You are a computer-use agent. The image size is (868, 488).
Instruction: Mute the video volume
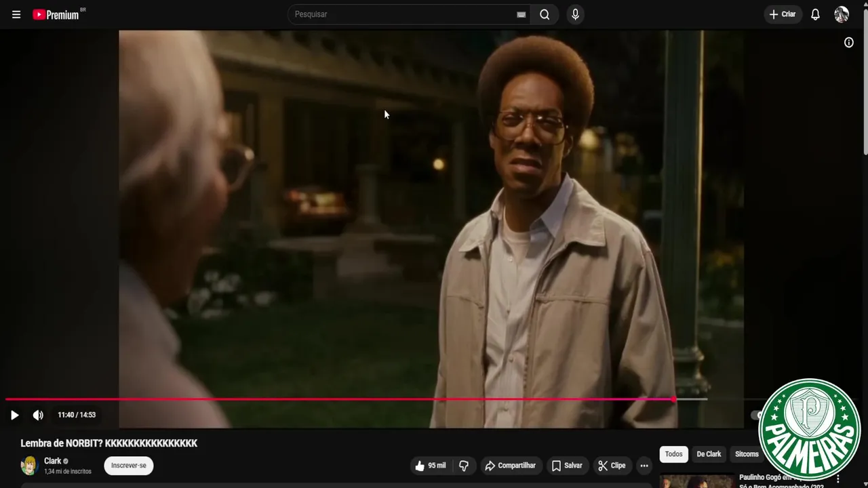pos(38,415)
